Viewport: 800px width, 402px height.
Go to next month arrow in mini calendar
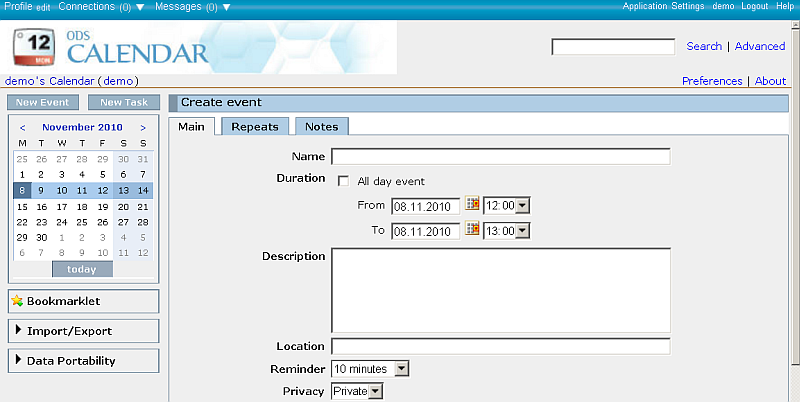point(143,128)
